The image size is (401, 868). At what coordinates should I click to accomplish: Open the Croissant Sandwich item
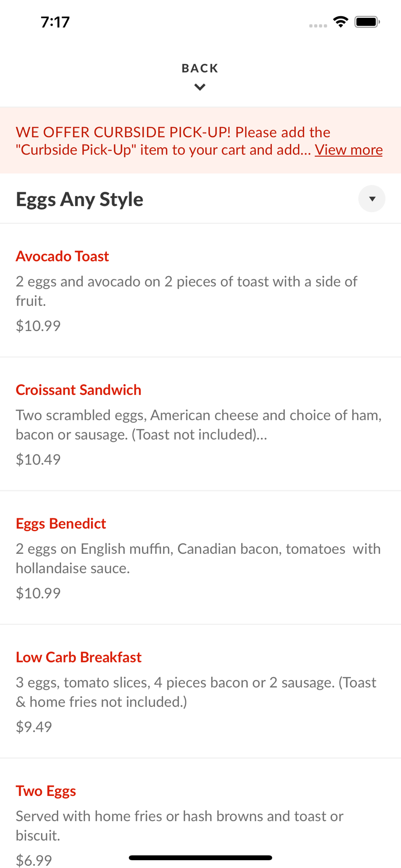(79, 390)
